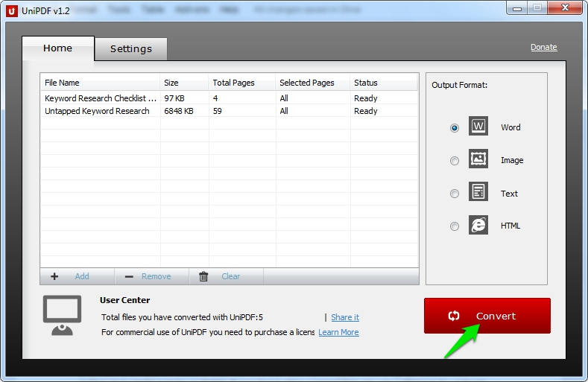Viewport: 588px width, 382px height.
Task: Click the Status column header
Action: pyautogui.click(x=384, y=83)
